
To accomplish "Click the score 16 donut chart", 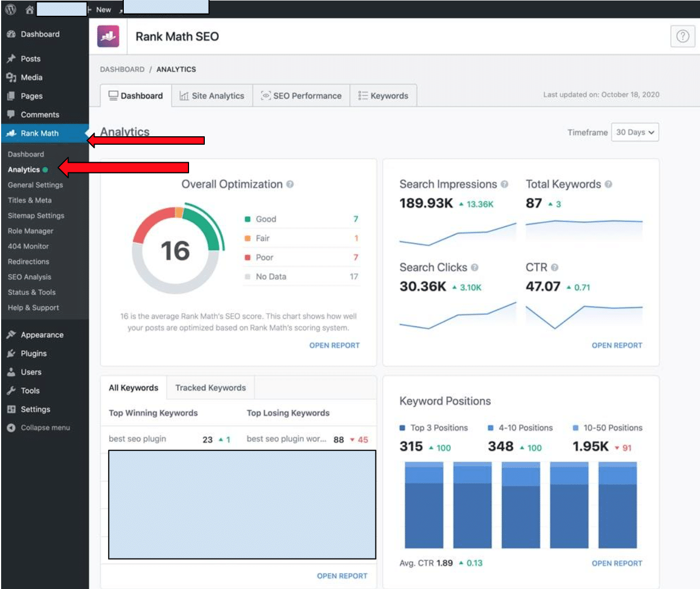I will [177, 249].
